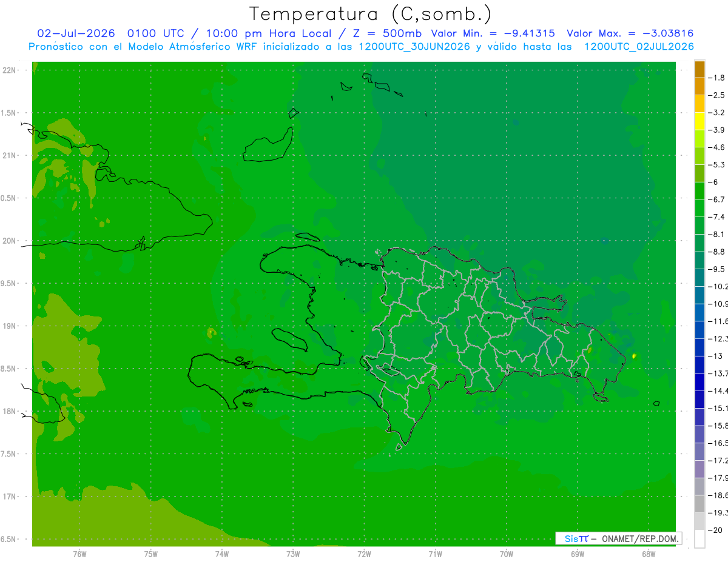
Task: Click the '-6' colorbar value label
Action: click(714, 182)
